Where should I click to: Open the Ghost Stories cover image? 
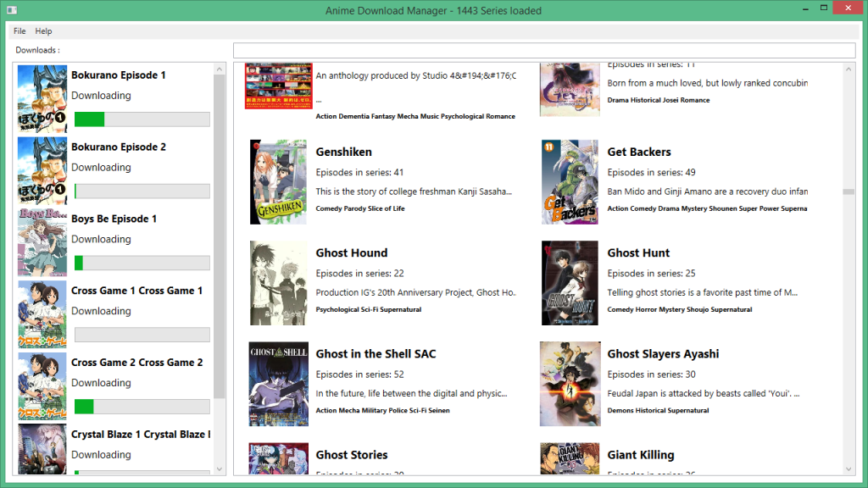278,458
